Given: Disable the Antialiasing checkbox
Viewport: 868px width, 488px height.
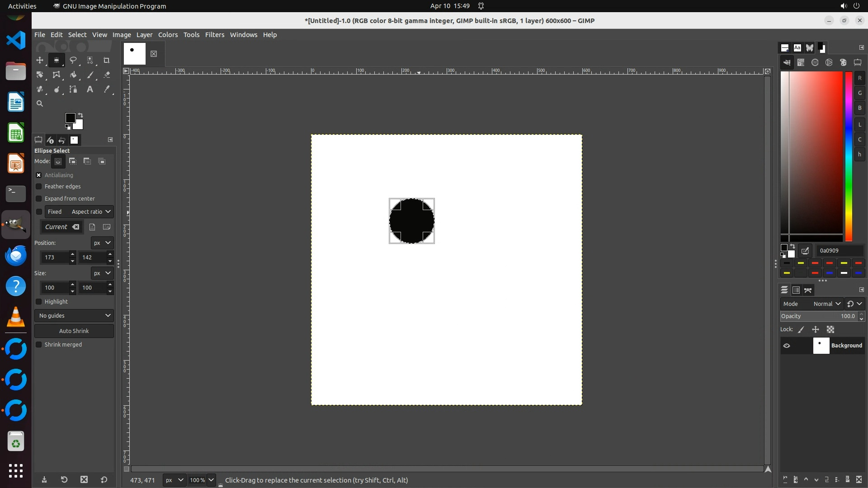Looking at the screenshot, I should click(39, 175).
